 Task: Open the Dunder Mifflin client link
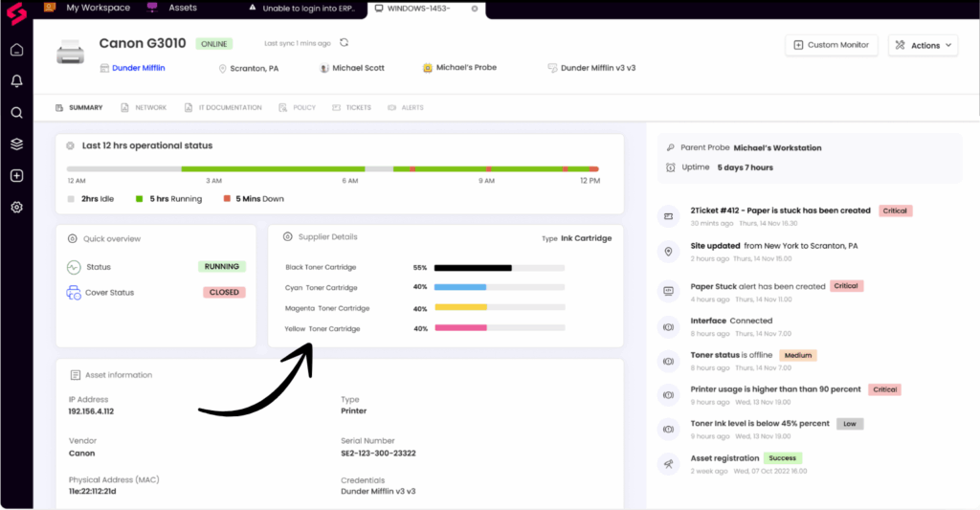point(138,68)
